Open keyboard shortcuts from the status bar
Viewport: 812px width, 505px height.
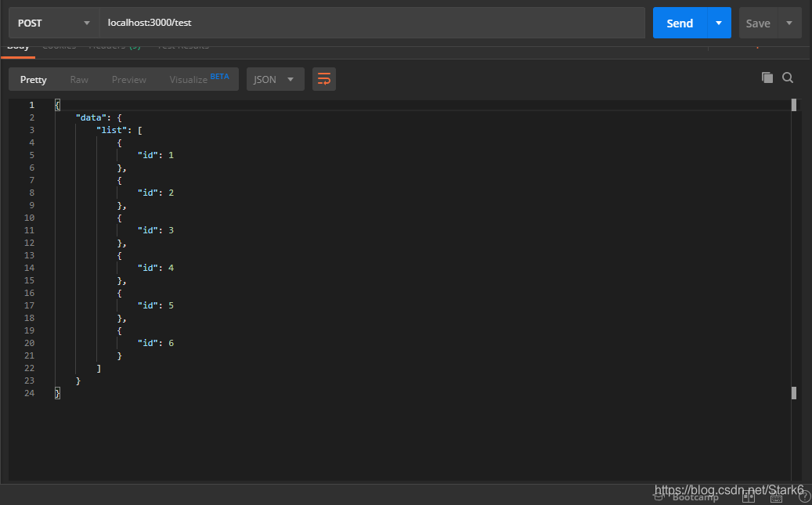pyautogui.click(x=775, y=496)
